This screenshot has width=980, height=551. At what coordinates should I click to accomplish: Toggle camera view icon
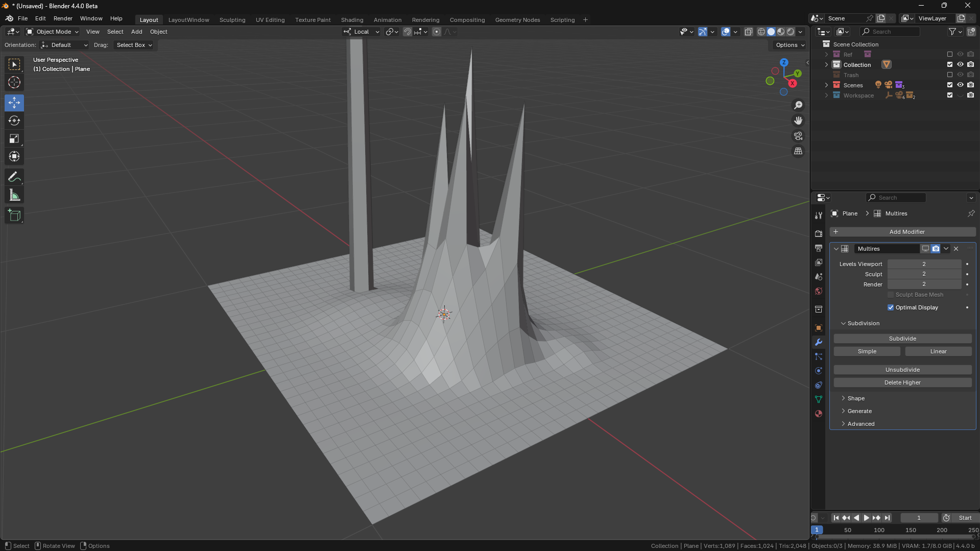pyautogui.click(x=798, y=136)
